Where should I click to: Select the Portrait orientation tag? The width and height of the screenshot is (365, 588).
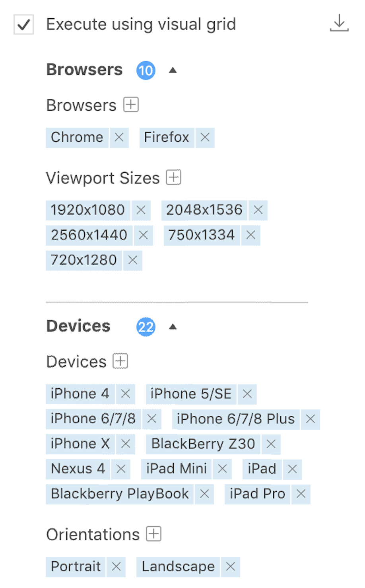76,567
